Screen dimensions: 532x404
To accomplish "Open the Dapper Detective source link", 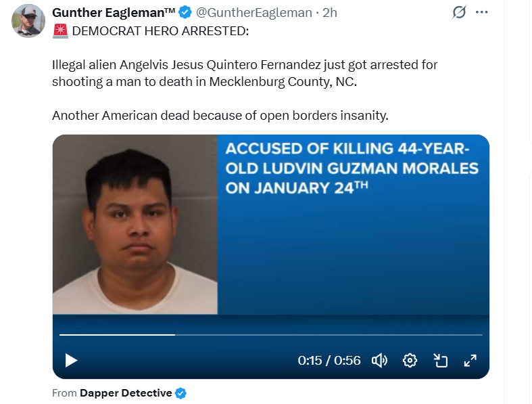I will [x=126, y=393].
